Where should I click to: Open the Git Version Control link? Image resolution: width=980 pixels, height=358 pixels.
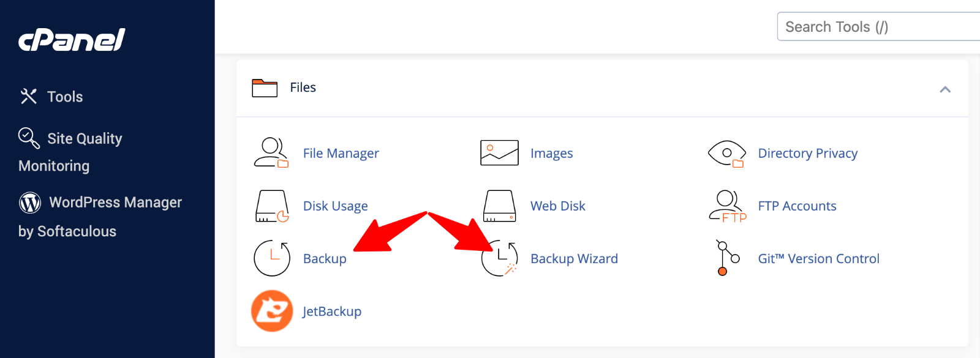coord(818,259)
